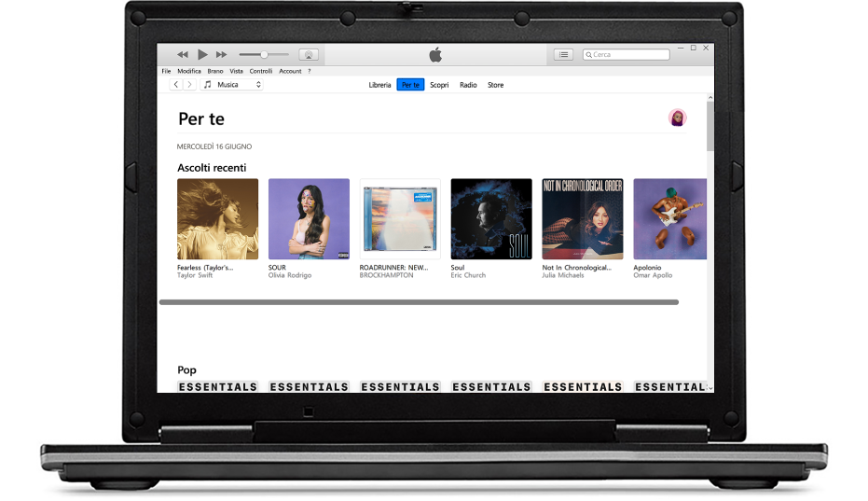Click the Pop section heading

pos(186,369)
